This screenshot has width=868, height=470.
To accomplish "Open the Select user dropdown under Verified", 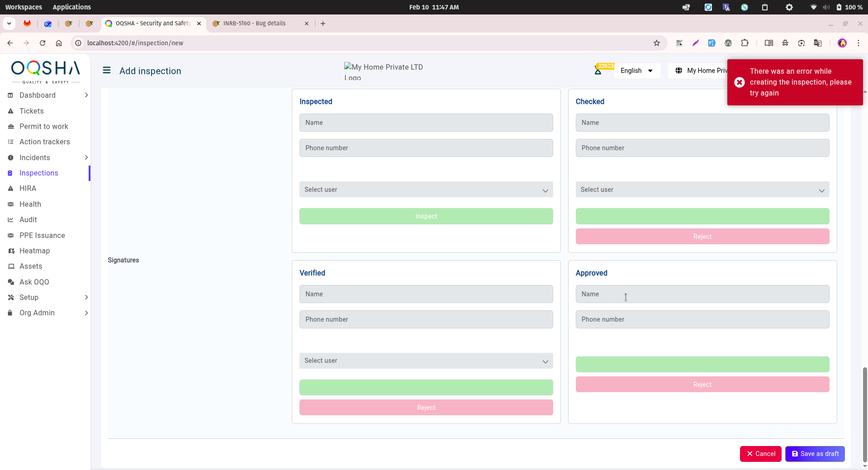I will (x=426, y=361).
